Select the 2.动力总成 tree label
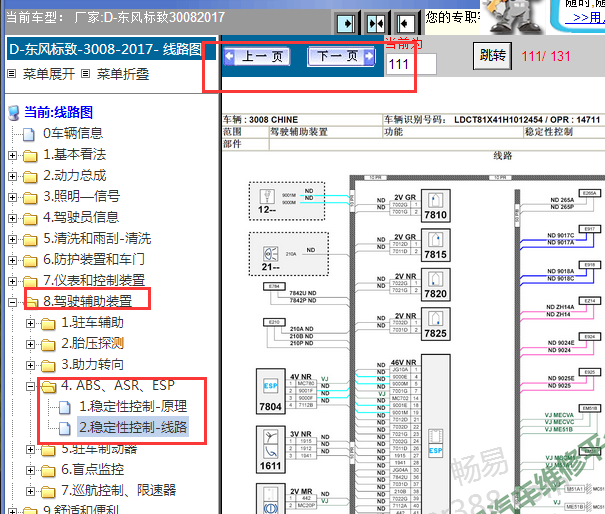The image size is (605, 514). tap(74, 176)
